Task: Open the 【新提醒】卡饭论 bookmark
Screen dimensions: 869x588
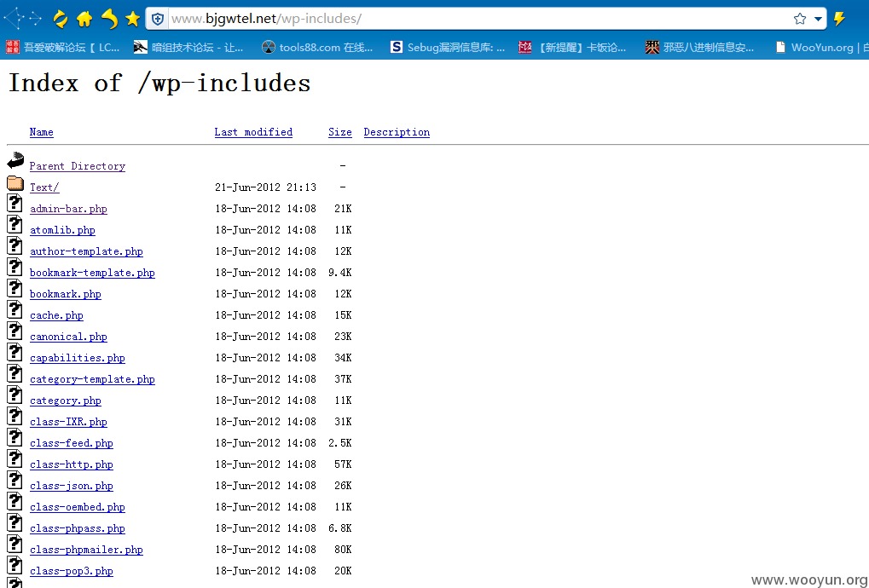Action: coord(572,48)
